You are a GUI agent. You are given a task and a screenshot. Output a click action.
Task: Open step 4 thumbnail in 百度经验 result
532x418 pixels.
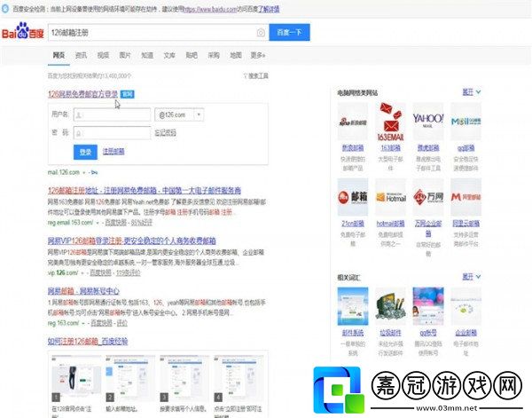pyautogui.click(x=239, y=378)
